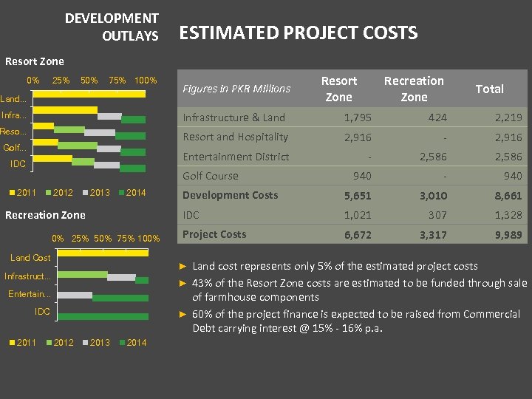Click the total value 8,661

point(508,196)
